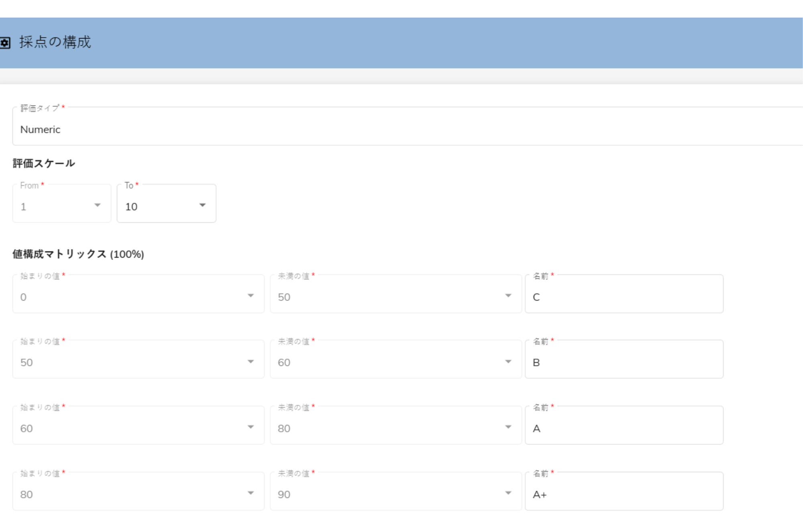Focus the name field containing A
Screen dimensions: 803x532
point(624,428)
